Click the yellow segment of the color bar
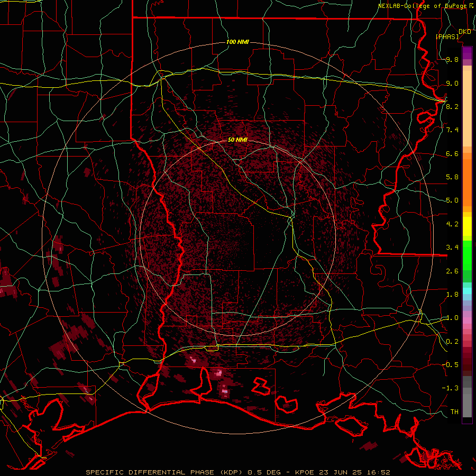This screenshot has height=476, width=476. (467, 226)
